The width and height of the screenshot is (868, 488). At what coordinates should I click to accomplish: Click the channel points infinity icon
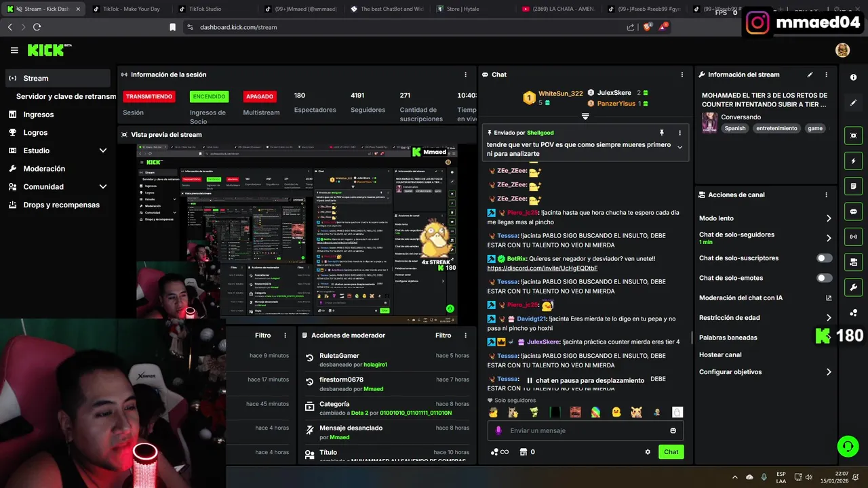(500, 452)
